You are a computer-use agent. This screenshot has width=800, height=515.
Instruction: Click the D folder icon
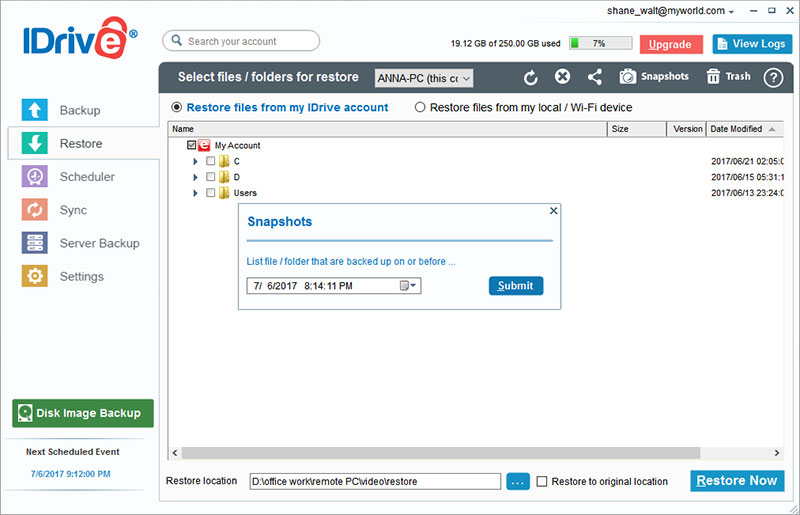(x=224, y=177)
